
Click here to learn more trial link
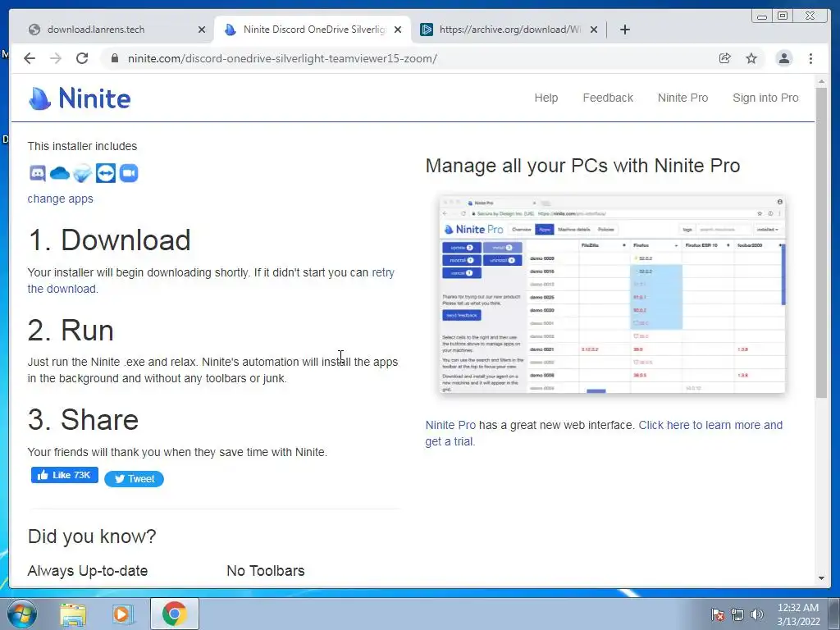[710, 426]
